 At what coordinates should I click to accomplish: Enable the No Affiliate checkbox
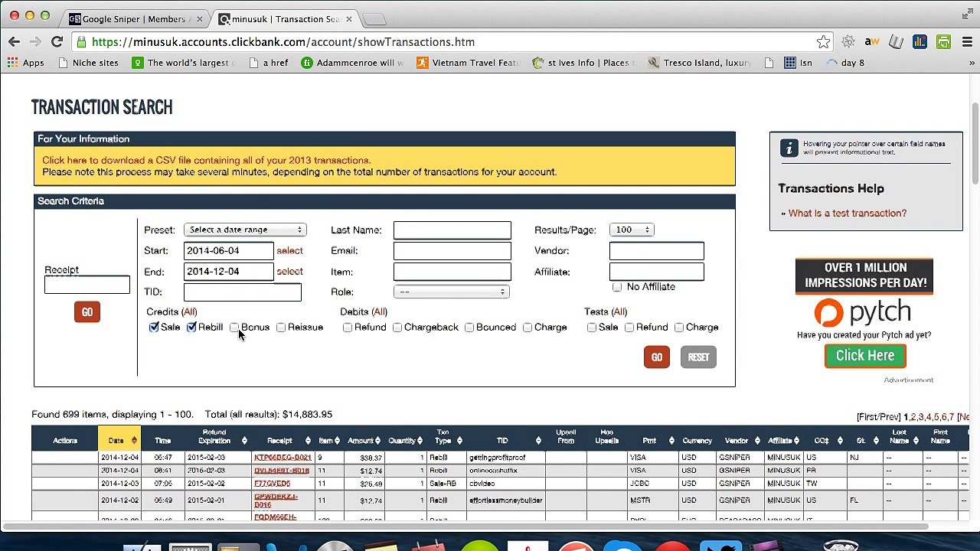pyautogui.click(x=617, y=287)
